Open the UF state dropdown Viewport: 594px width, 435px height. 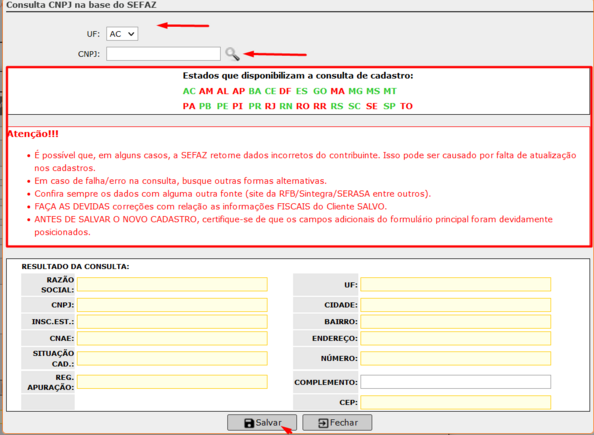[122, 34]
